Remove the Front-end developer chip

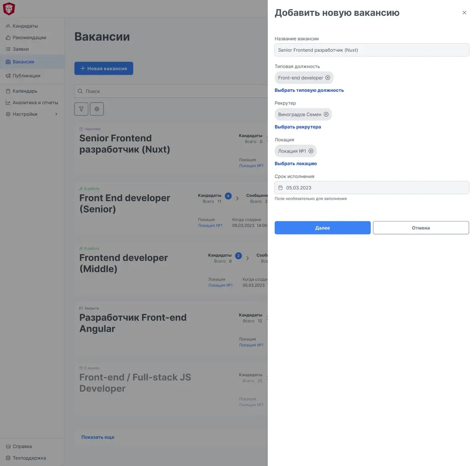(x=328, y=78)
